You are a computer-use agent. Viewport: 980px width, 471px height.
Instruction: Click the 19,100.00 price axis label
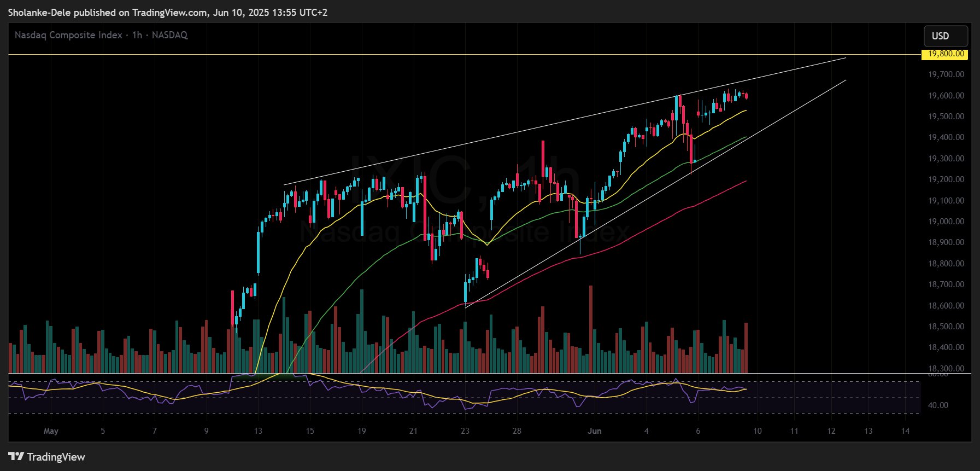coord(946,201)
